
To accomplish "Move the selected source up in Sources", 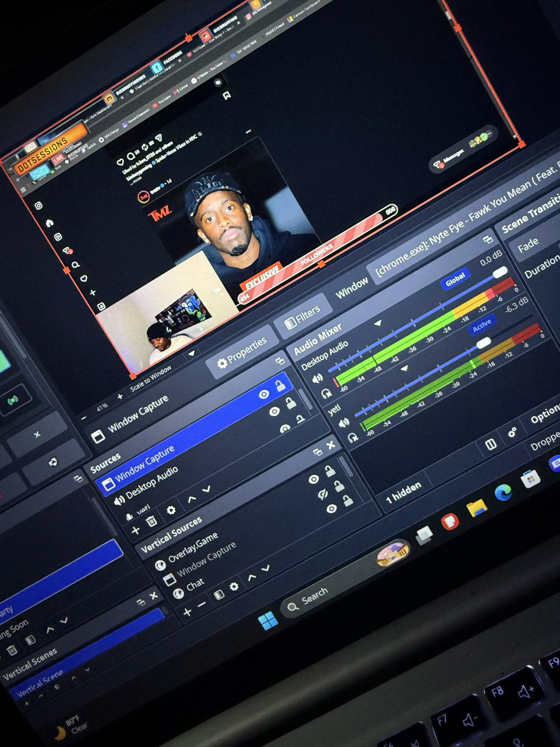I will pyautogui.click(x=192, y=499).
